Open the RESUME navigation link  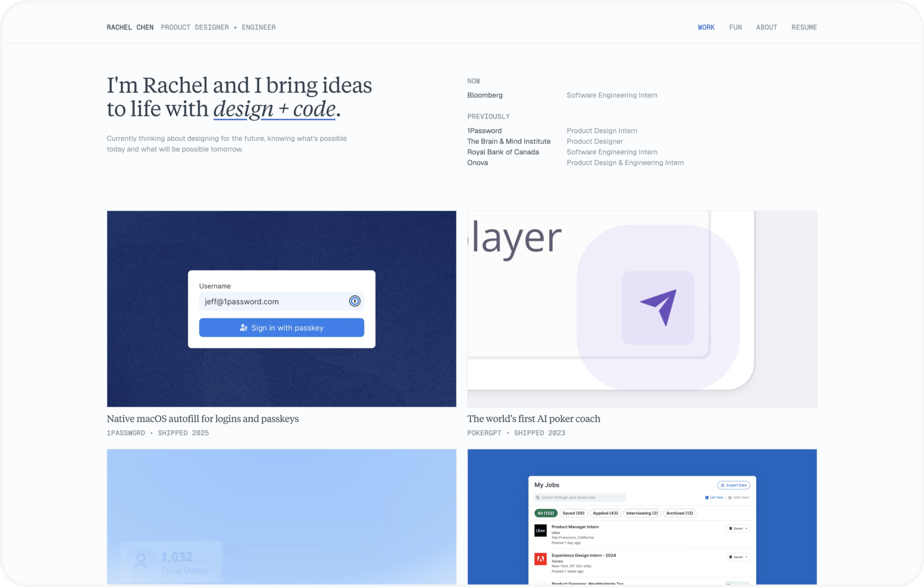(804, 27)
